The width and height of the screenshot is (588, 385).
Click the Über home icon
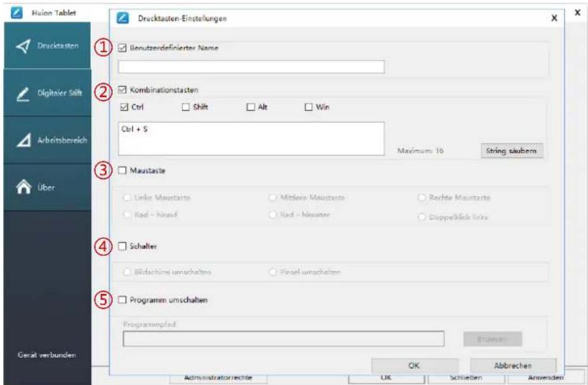tap(23, 187)
